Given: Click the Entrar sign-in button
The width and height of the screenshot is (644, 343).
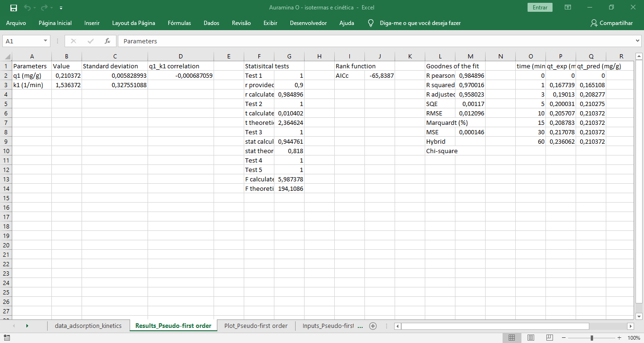Looking at the screenshot, I should pos(540,8).
